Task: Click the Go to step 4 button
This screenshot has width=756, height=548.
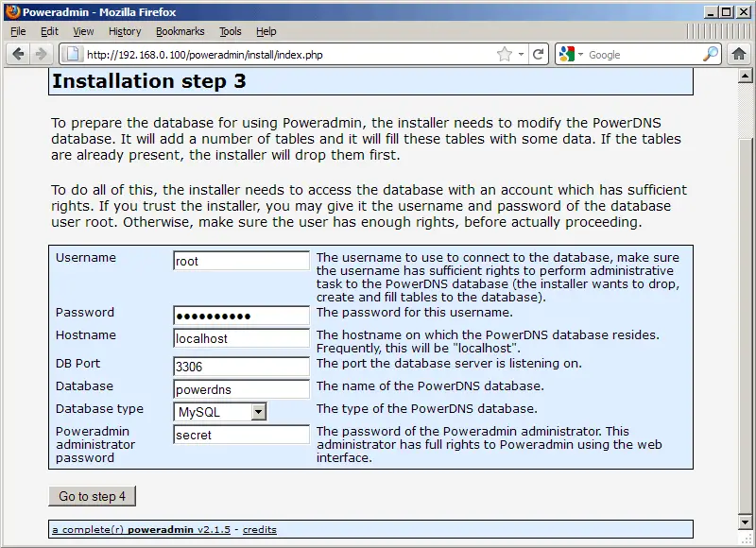Action: pos(92,496)
